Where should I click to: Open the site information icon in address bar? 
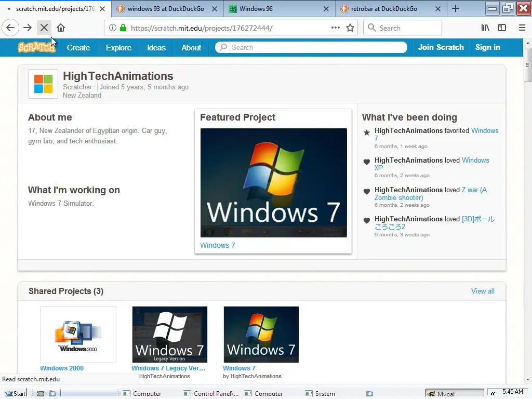click(113, 28)
